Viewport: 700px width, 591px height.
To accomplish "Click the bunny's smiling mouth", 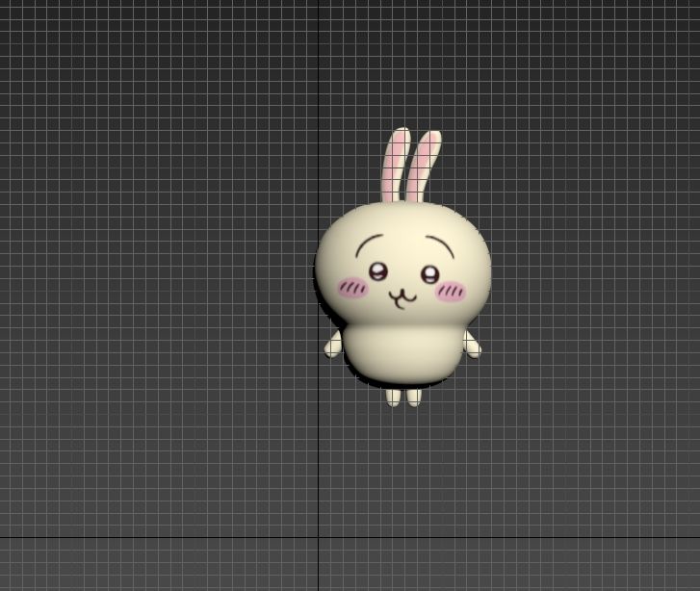I will click(x=403, y=296).
